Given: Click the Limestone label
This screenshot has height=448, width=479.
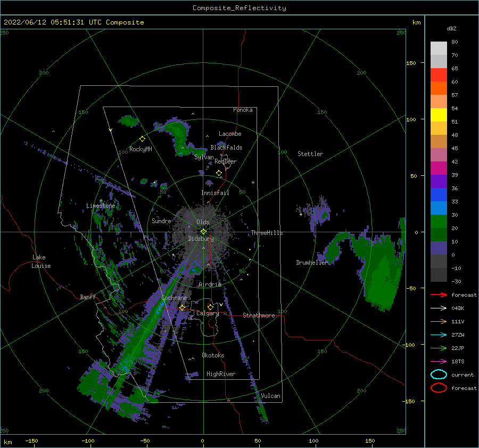Looking at the screenshot, I should [101, 206].
